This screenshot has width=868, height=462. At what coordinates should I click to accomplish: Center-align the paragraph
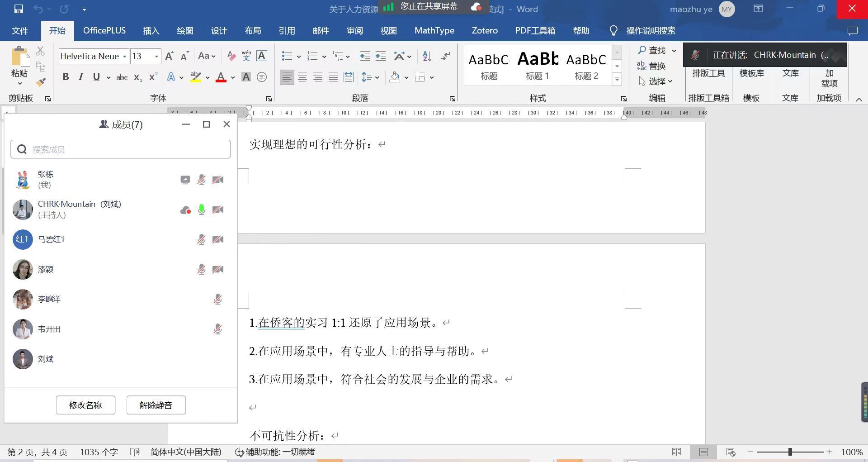tap(302, 77)
